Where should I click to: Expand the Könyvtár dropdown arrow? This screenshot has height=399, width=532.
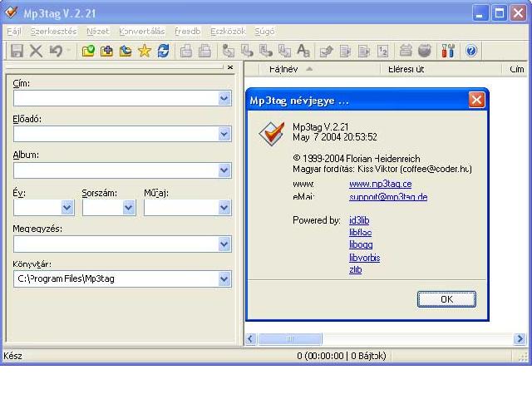coord(224,279)
